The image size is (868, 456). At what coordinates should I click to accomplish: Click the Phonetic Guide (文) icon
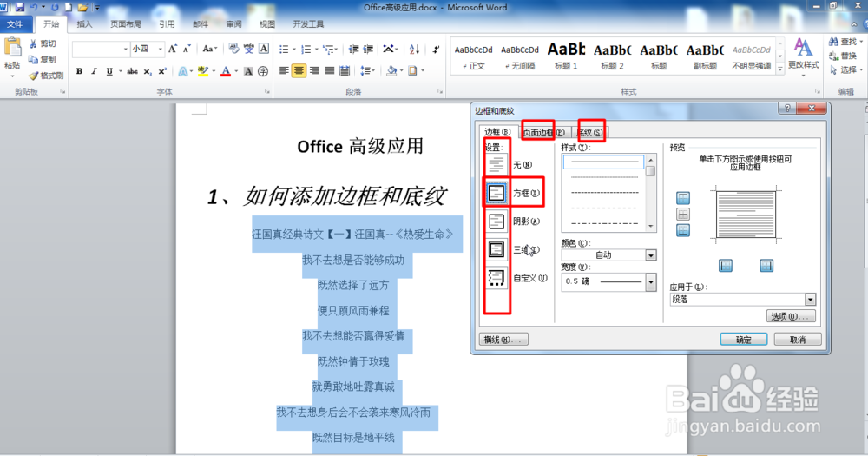click(x=248, y=49)
